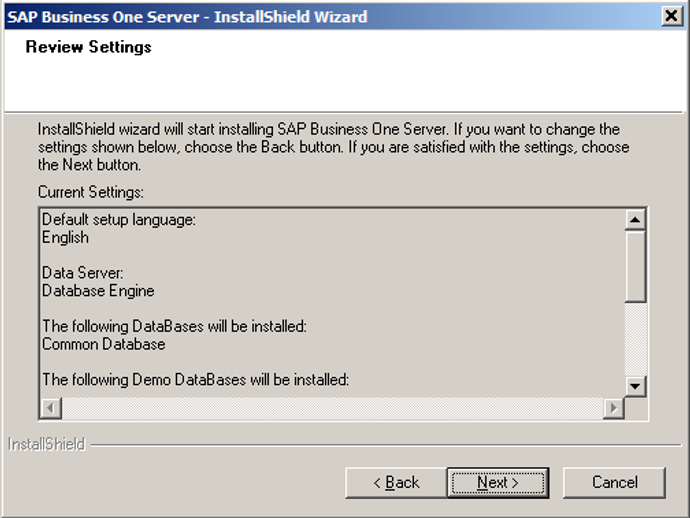This screenshot has width=690, height=518.
Task: Cancel the installation wizard
Action: 614,483
